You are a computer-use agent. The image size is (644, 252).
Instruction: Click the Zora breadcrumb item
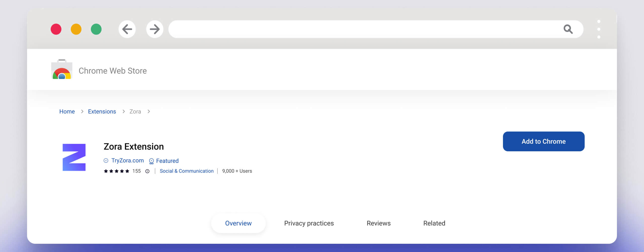pyautogui.click(x=135, y=111)
